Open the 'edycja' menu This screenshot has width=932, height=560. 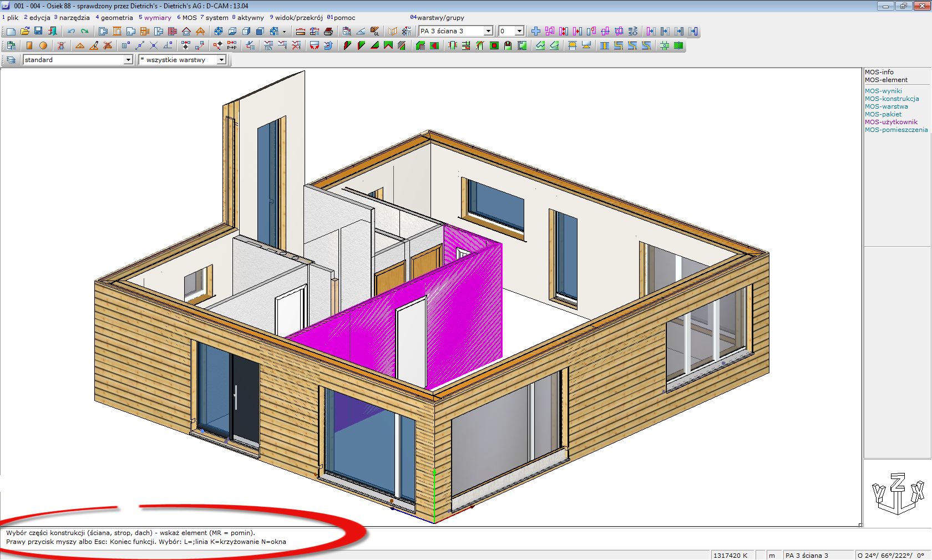click(39, 18)
